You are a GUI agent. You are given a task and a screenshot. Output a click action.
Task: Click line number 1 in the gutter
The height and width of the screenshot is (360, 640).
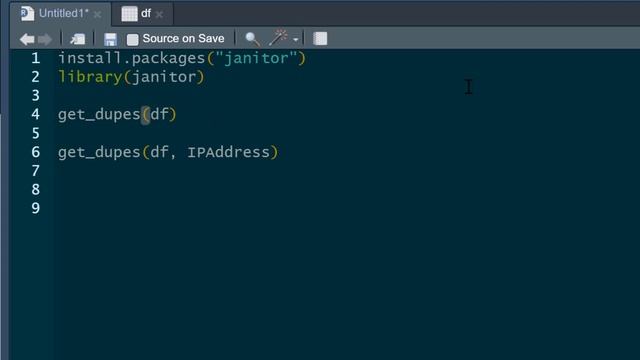click(36, 58)
